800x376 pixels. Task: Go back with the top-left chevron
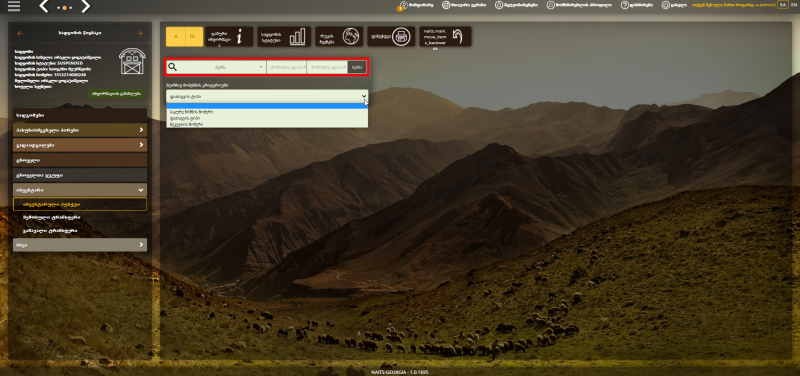[44, 6]
